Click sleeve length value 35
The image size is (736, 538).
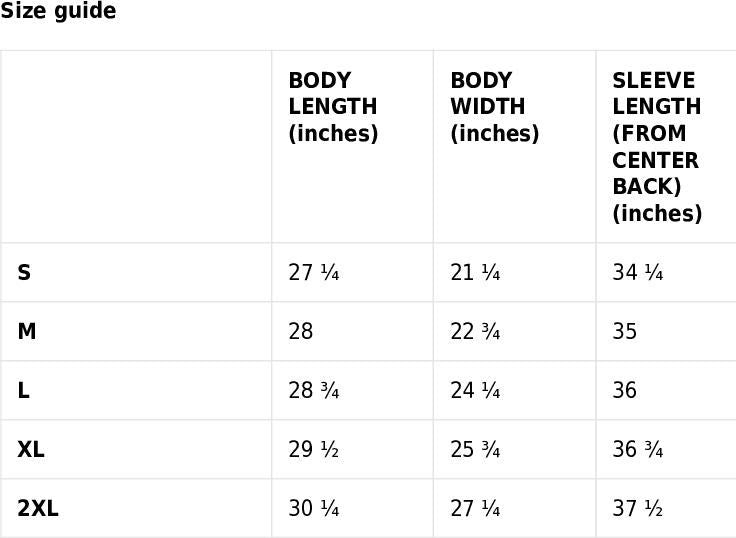pos(625,331)
